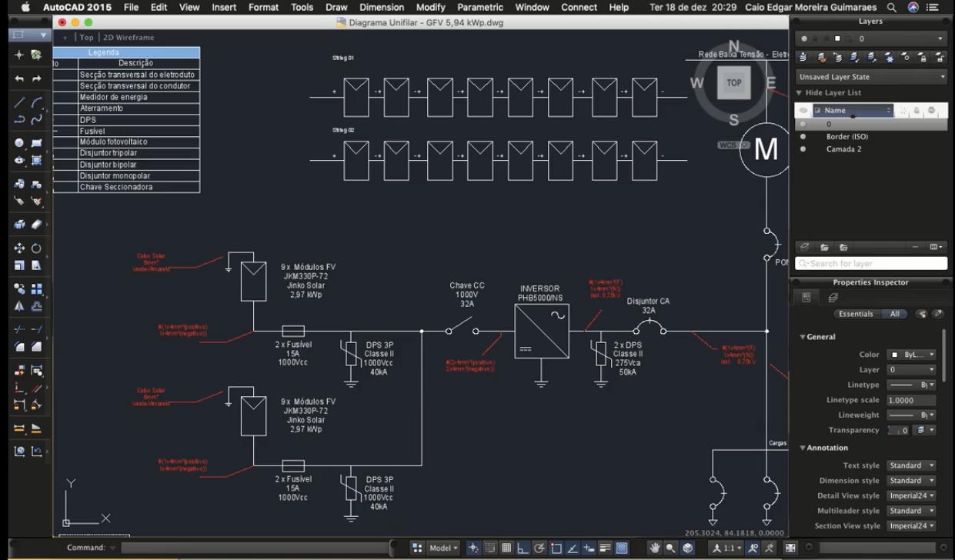Click the Redo arrow icon

[36, 78]
